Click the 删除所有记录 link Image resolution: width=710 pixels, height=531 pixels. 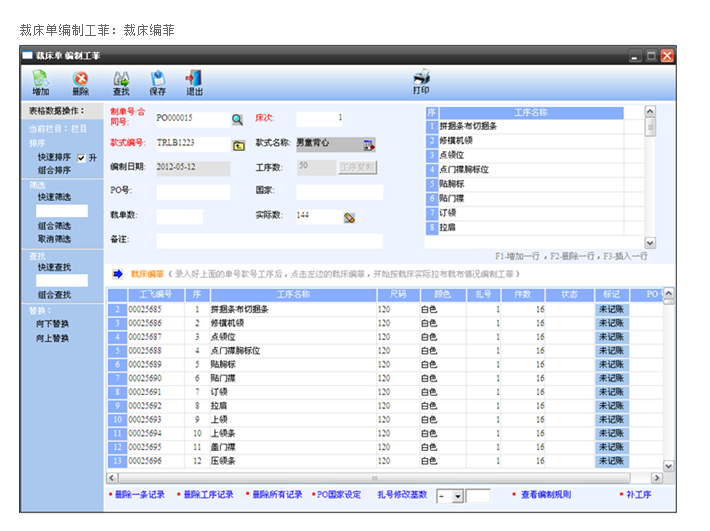tap(277, 495)
